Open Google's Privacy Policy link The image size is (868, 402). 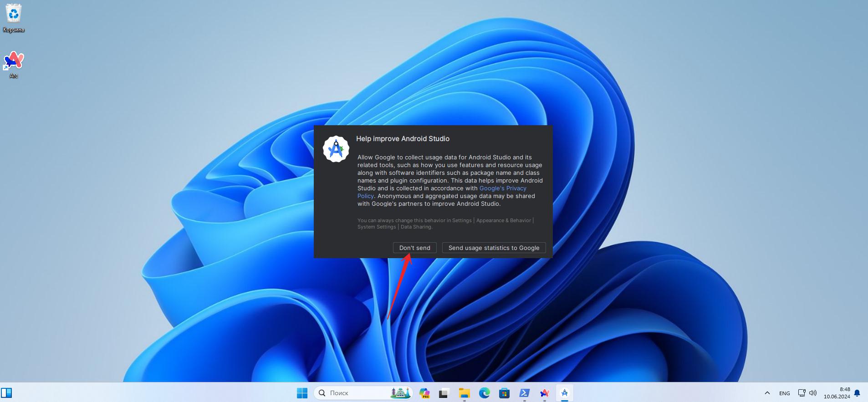pos(503,188)
